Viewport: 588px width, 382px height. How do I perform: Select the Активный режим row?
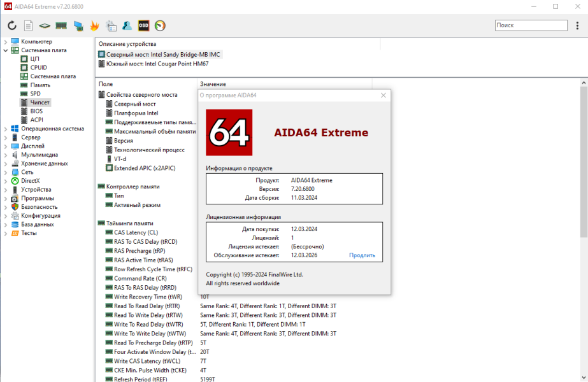133,205
